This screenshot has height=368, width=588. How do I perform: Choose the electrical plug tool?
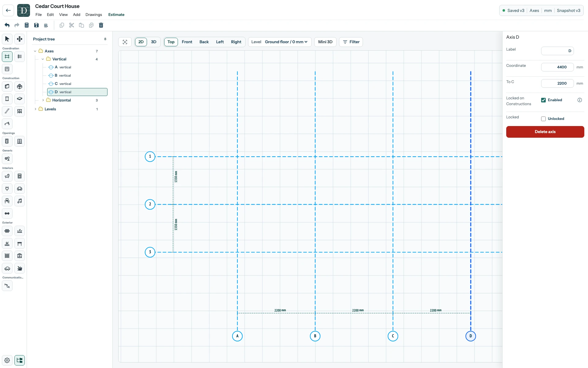click(x=7, y=189)
